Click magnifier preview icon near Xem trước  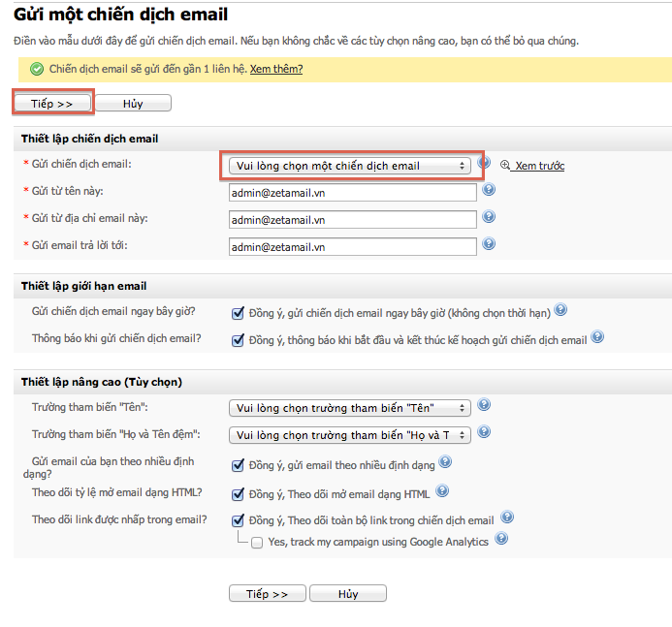505,165
